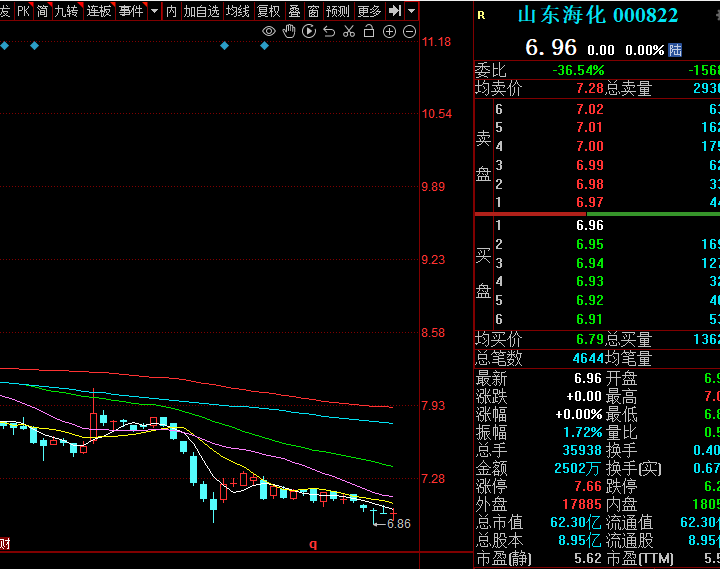Toggle the chart lock icon
Screen dimensions: 720x569
pyautogui.click(x=369, y=31)
